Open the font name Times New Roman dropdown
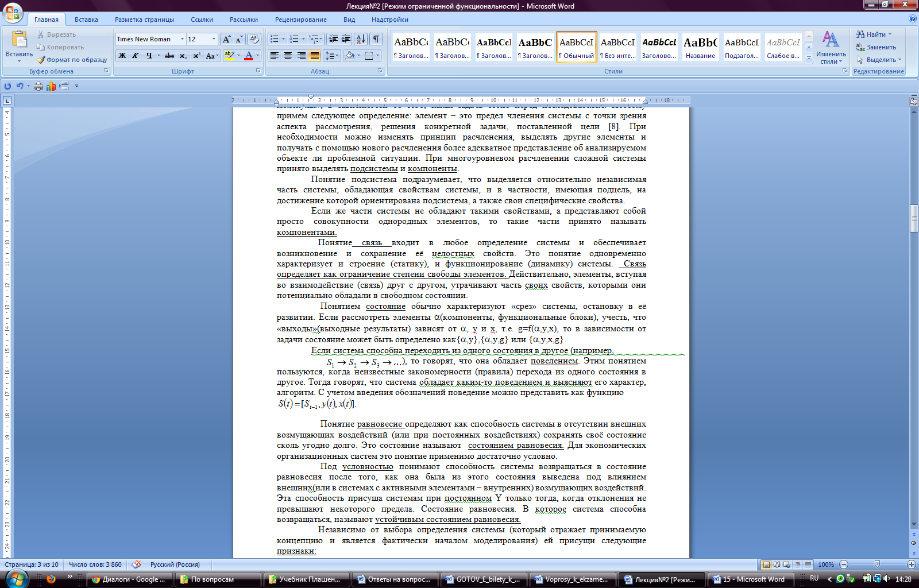Viewport: 919px width, 588px height. [182, 39]
